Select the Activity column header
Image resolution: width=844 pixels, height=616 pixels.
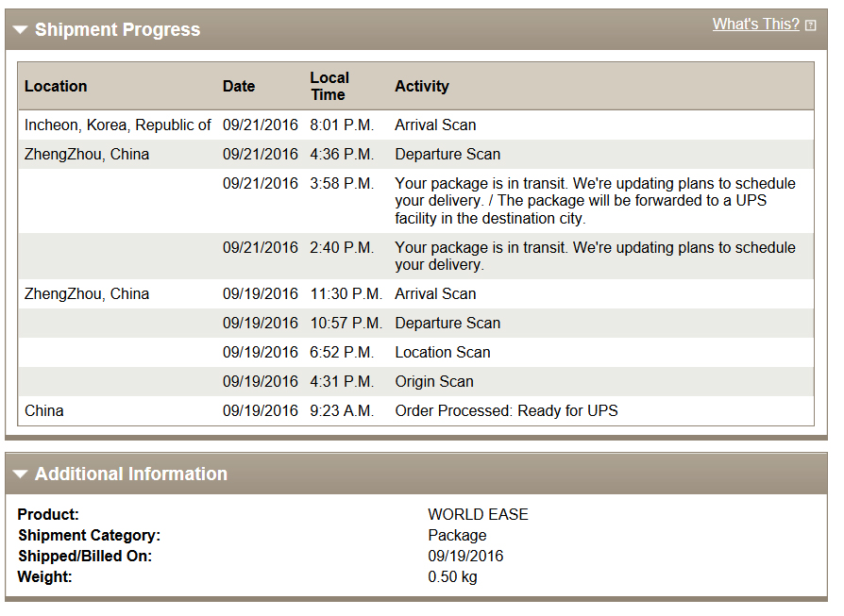click(x=421, y=86)
